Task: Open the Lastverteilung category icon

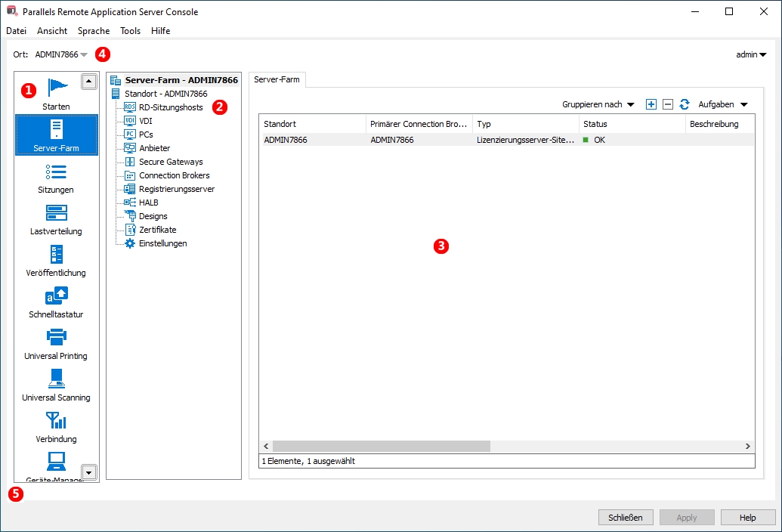Action: [x=57, y=212]
